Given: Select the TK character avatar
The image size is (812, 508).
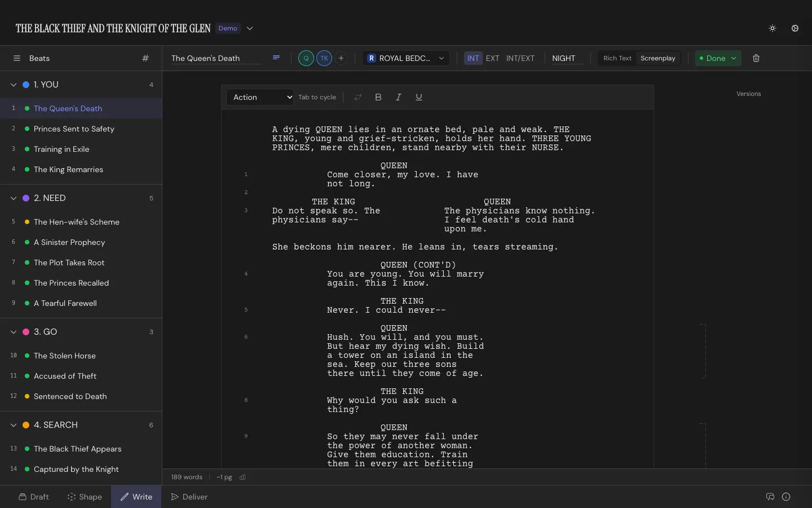Looking at the screenshot, I should [324, 58].
